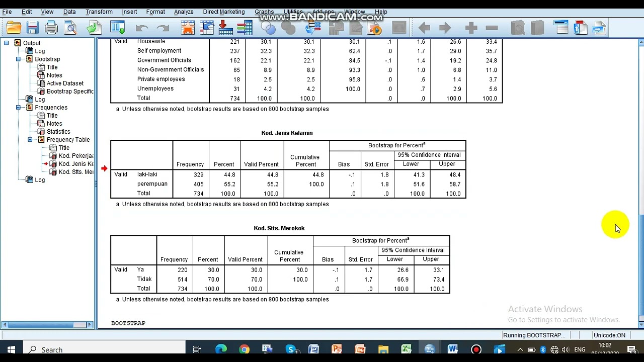Click the Show item book icon
The image size is (644, 362).
pos(518,28)
